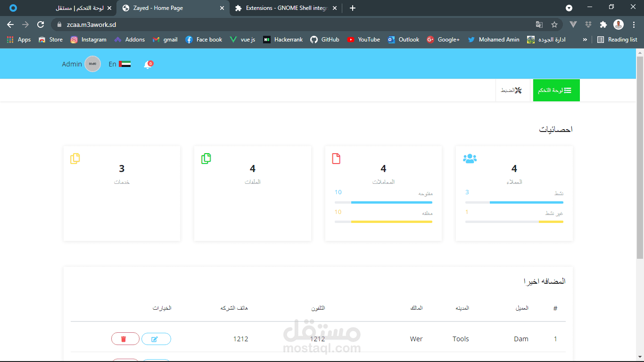644x362 pixels.
Task: Open the Outlook bookmark
Action: coord(404,40)
